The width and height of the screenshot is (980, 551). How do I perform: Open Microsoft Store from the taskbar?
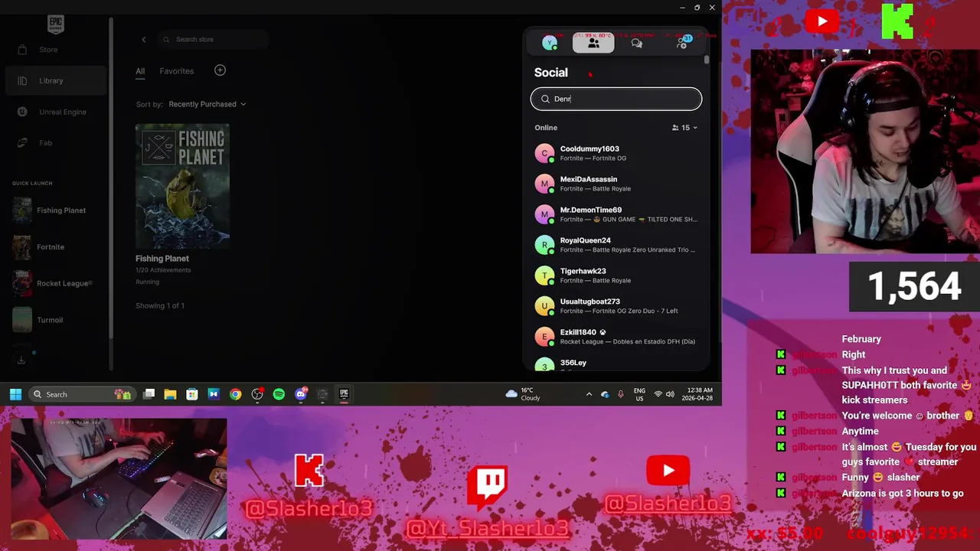192,394
